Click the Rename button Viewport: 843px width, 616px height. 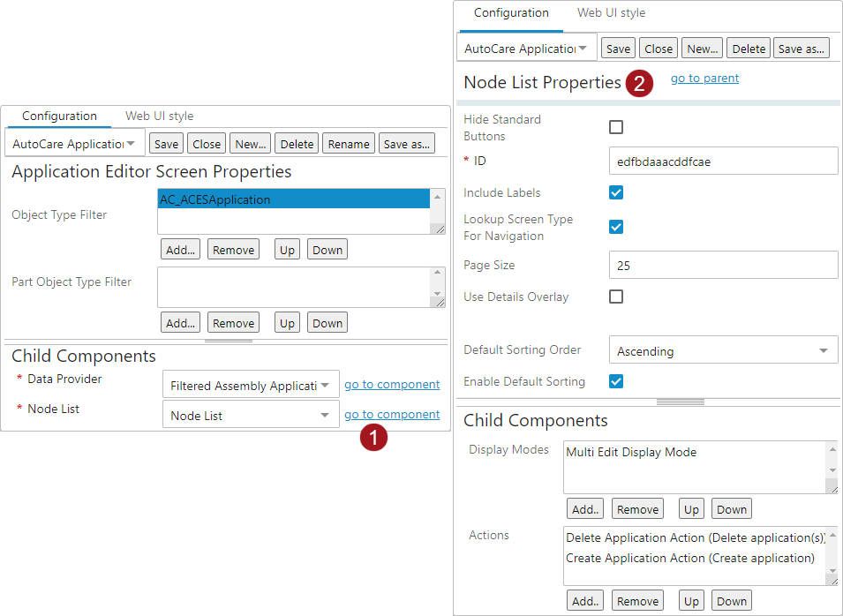pos(349,144)
